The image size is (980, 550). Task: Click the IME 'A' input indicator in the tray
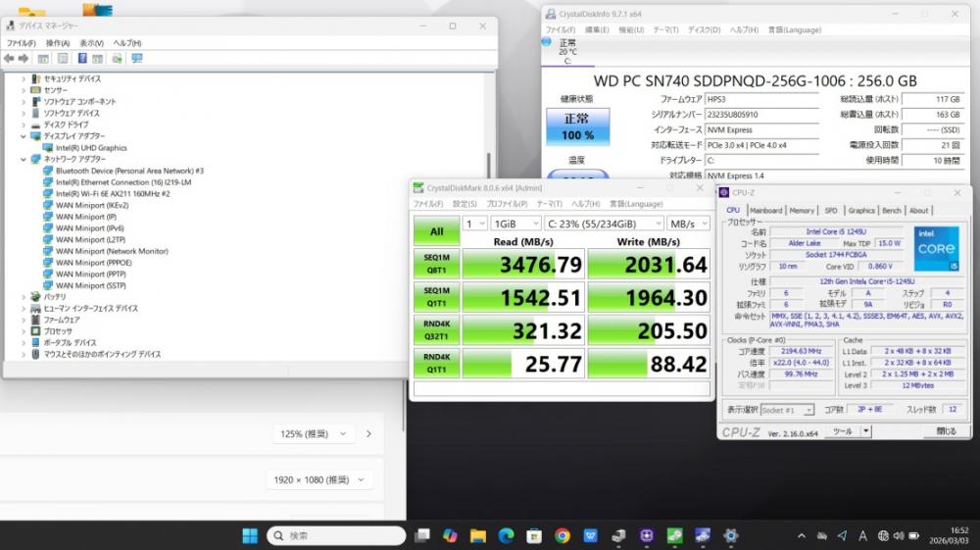pos(862,535)
